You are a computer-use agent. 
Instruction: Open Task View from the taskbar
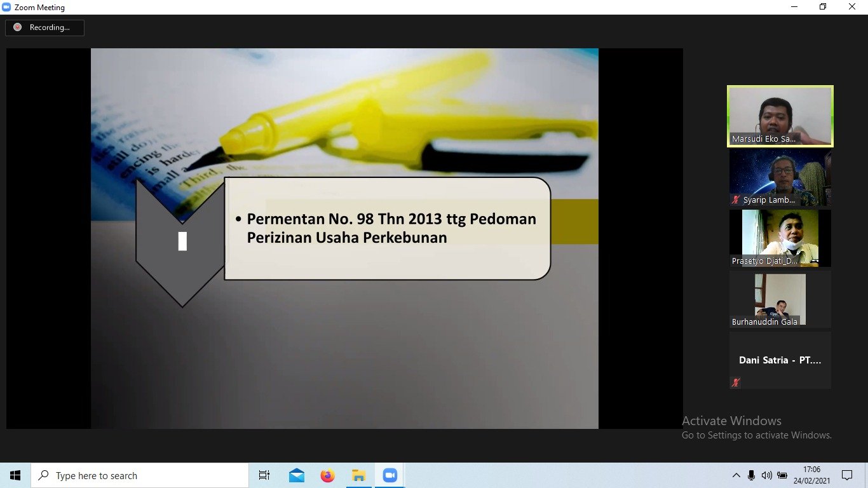(x=264, y=475)
